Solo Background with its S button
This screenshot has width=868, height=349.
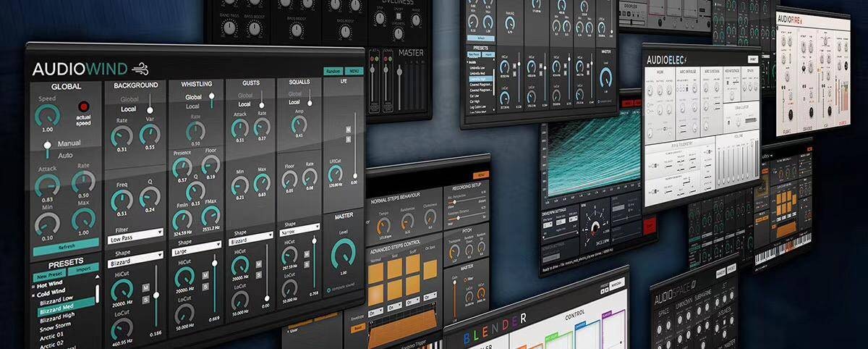[x=145, y=299]
